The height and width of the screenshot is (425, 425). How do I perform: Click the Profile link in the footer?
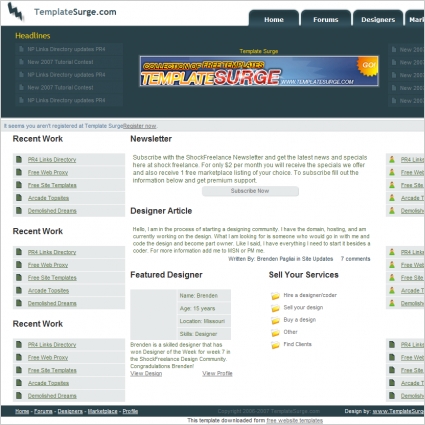point(130,411)
